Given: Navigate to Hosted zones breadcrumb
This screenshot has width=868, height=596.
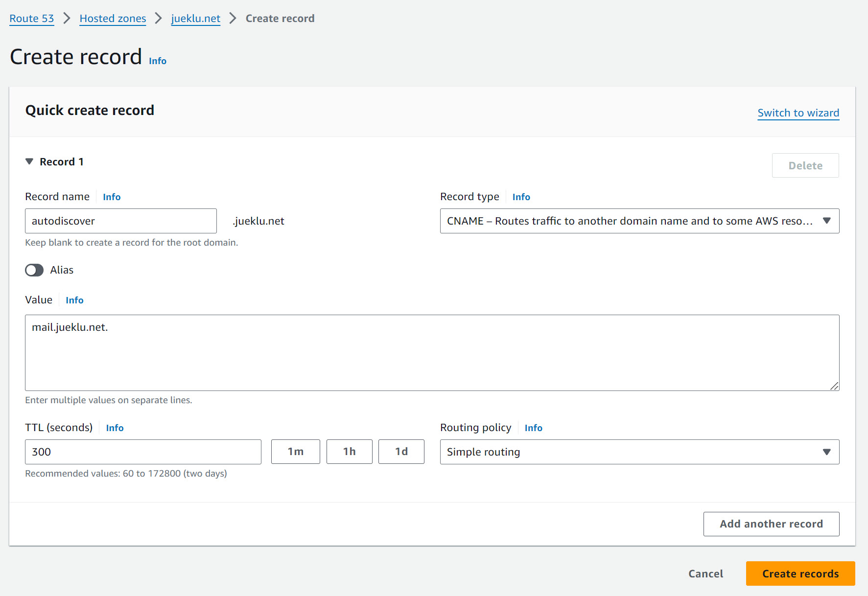Looking at the screenshot, I should 113,19.
